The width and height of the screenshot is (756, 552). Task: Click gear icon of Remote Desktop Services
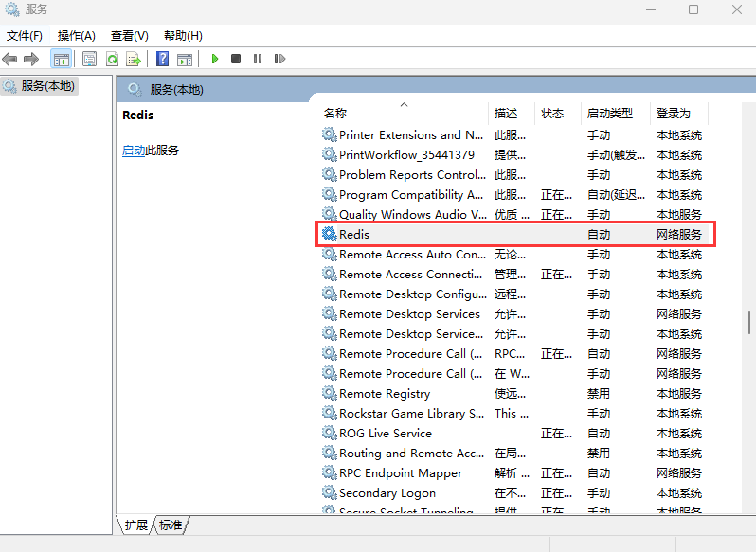coord(330,314)
